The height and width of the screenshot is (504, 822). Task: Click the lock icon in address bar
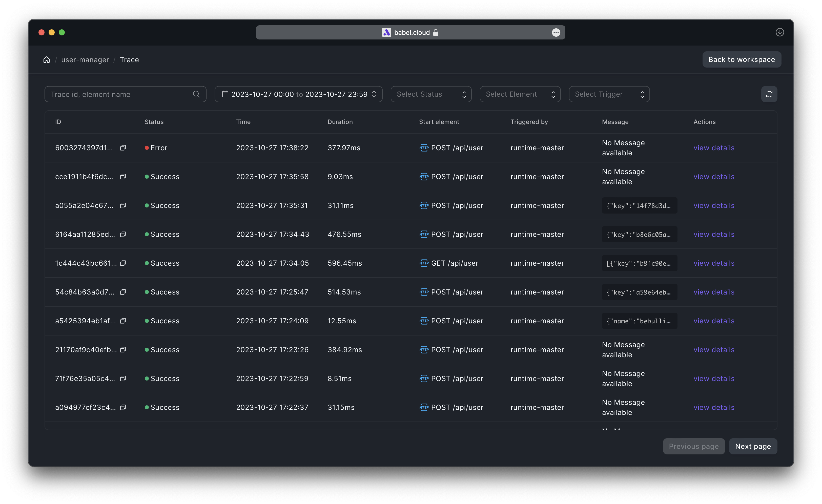(x=435, y=32)
